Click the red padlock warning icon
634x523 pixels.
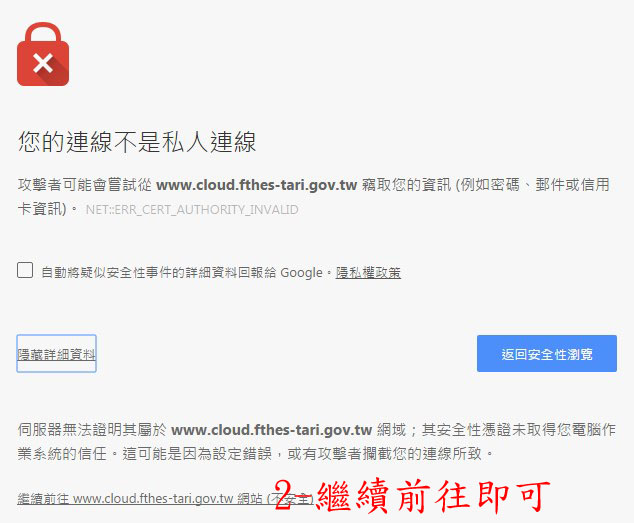[x=43, y=54]
